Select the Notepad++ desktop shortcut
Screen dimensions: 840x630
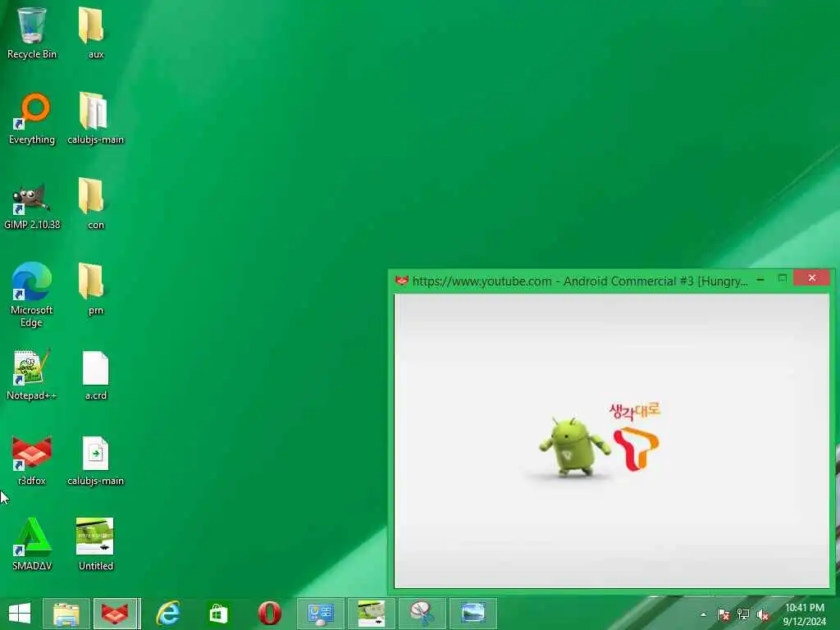tap(32, 374)
